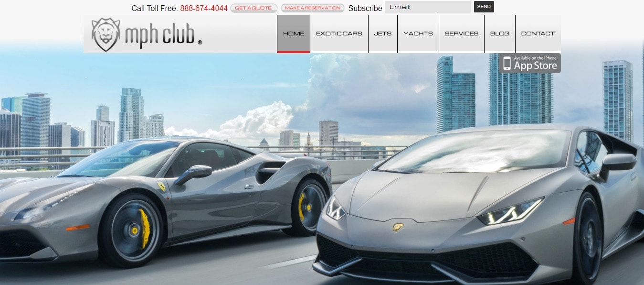This screenshot has width=644, height=285.
Task: Click the Lamborghini emblem on the hood
Action: click(398, 227)
